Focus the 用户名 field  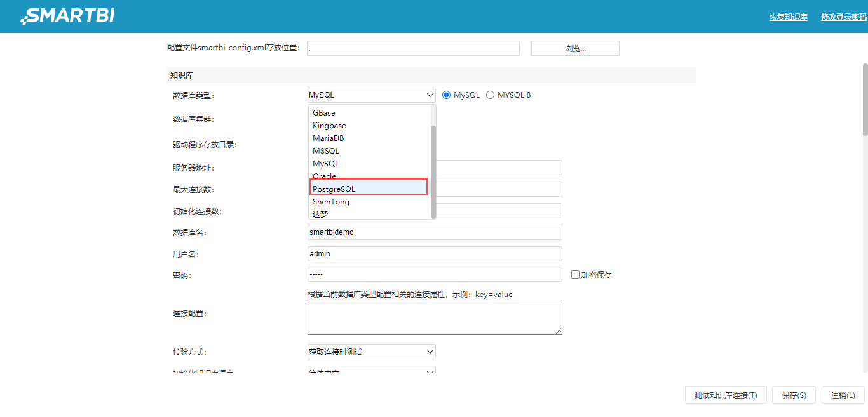[435, 254]
